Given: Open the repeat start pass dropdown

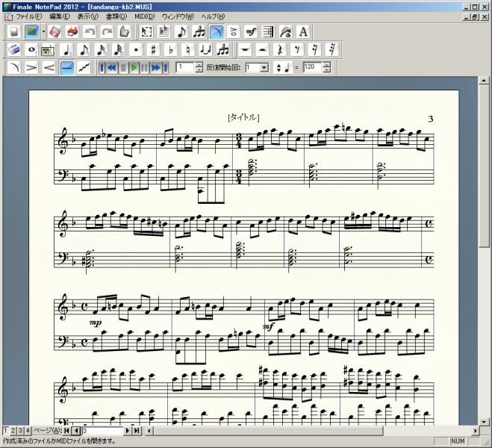Looking at the screenshot, I should 264,67.
